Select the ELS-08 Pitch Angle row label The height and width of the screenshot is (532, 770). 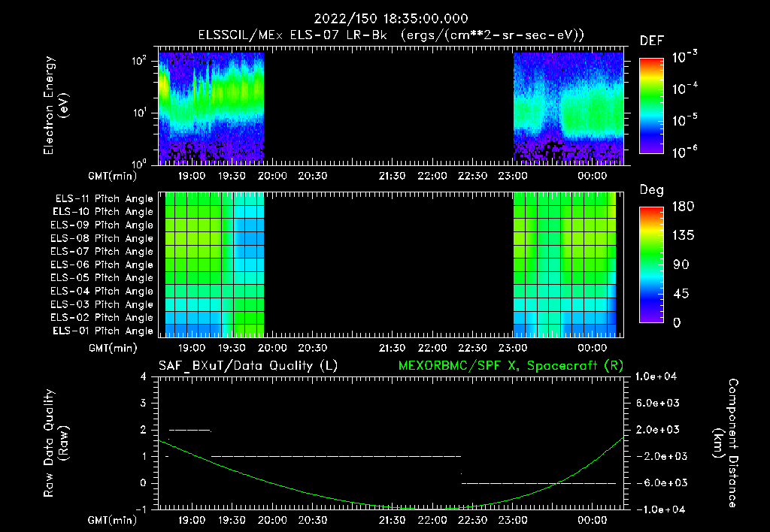pos(102,238)
